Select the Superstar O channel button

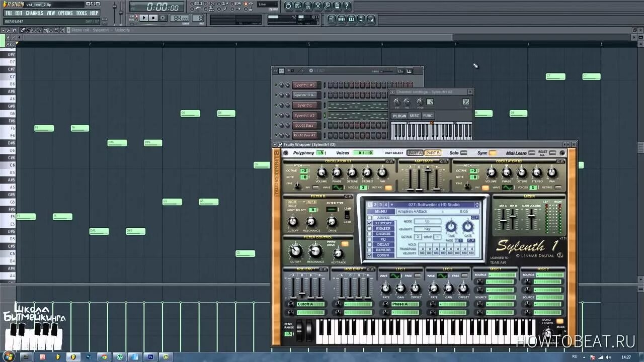[x=304, y=95]
